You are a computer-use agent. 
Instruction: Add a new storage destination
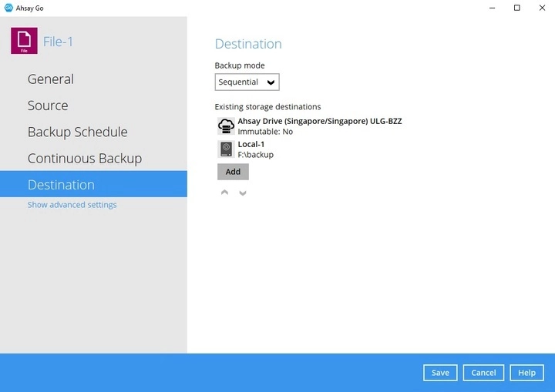[x=233, y=172]
